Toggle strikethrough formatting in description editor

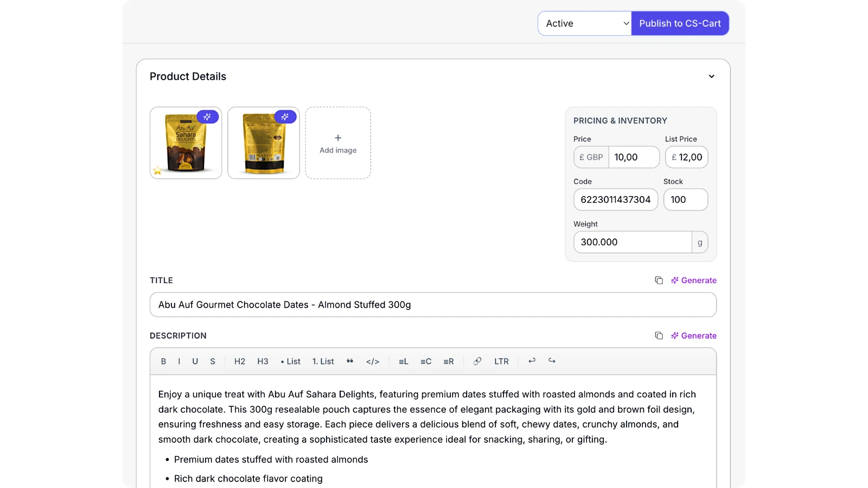213,361
